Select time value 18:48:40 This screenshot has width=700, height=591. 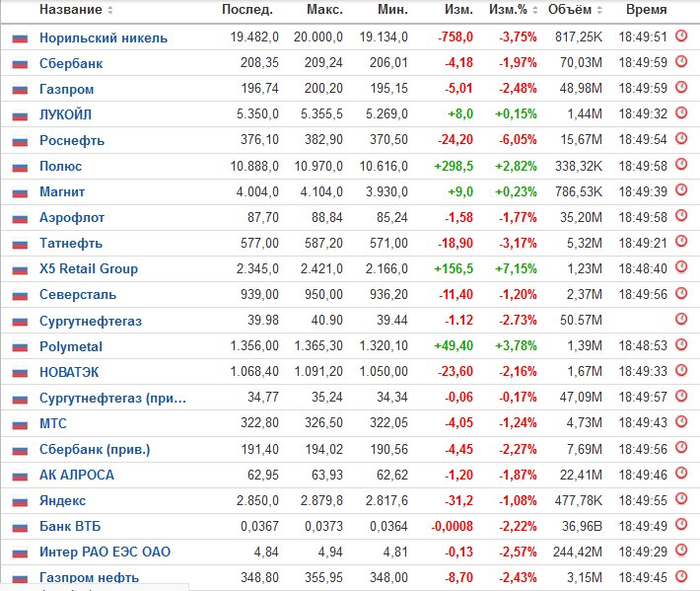tap(643, 269)
